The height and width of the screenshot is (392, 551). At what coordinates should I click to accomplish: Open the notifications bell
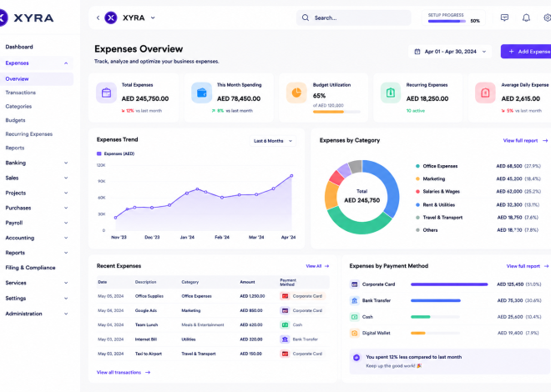click(526, 18)
